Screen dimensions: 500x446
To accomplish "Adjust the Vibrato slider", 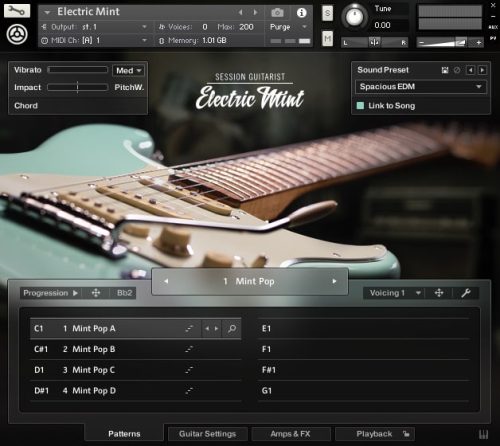I will tap(77, 70).
